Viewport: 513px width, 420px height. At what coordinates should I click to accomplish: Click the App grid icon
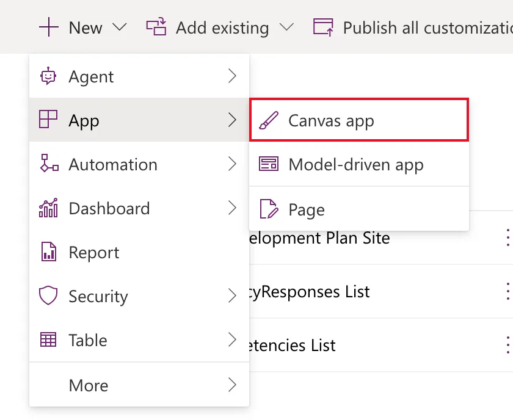click(48, 119)
